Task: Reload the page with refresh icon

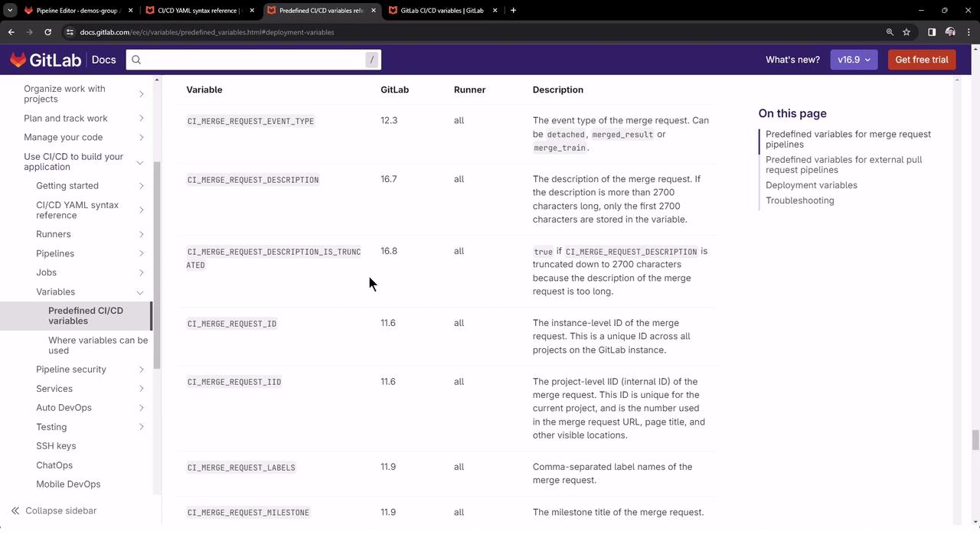Action: click(x=47, y=32)
